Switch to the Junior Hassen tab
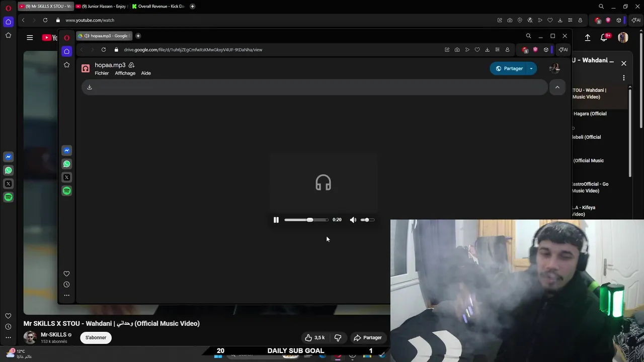The width and height of the screenshot is (644, 362). point(102,7)
